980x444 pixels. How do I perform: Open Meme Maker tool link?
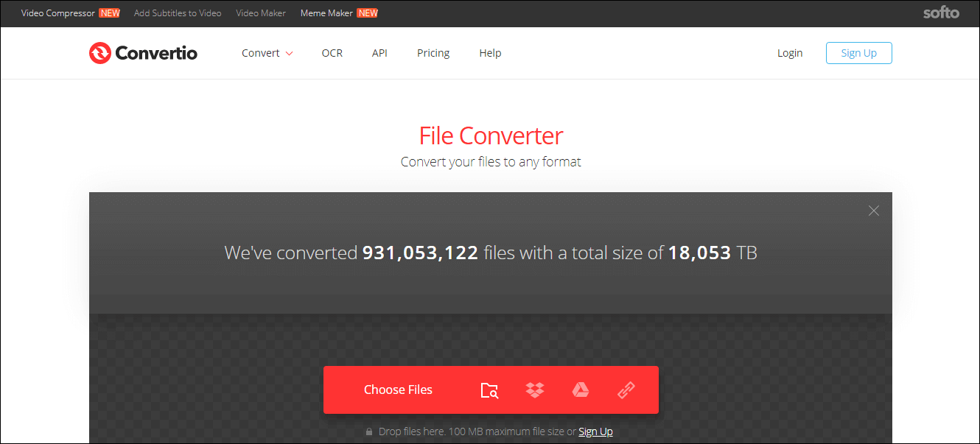click(326, 13)
